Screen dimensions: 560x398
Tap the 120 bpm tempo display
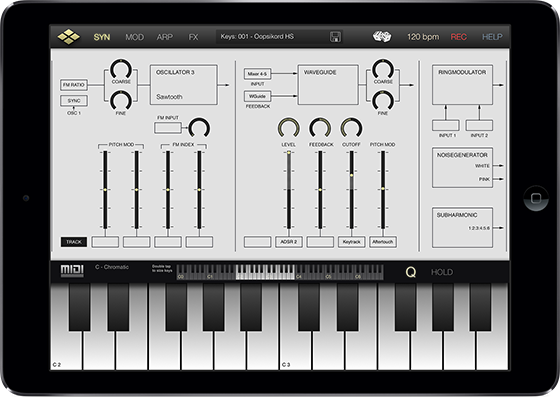[423, 37]
